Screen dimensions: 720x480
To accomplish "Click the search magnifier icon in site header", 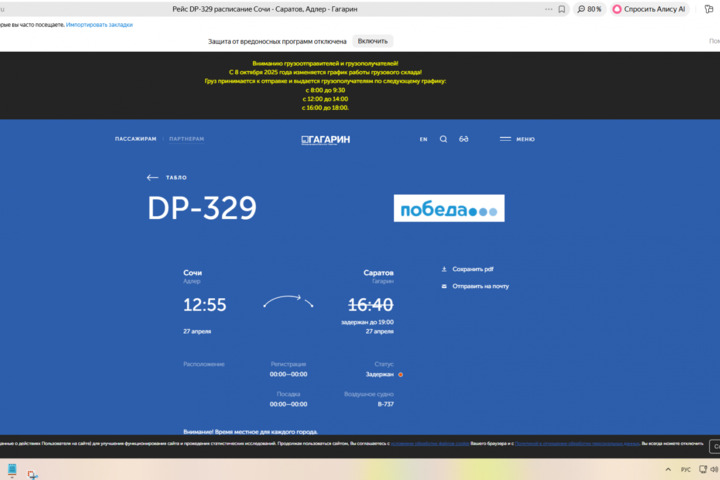I will 444,139.
